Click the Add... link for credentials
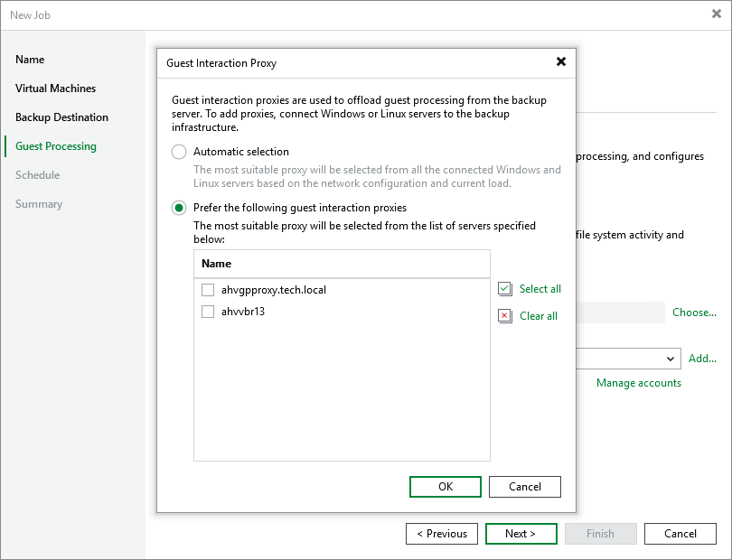Image resolution: width=732 pixels, height=560 pixels. coord(702,359)
